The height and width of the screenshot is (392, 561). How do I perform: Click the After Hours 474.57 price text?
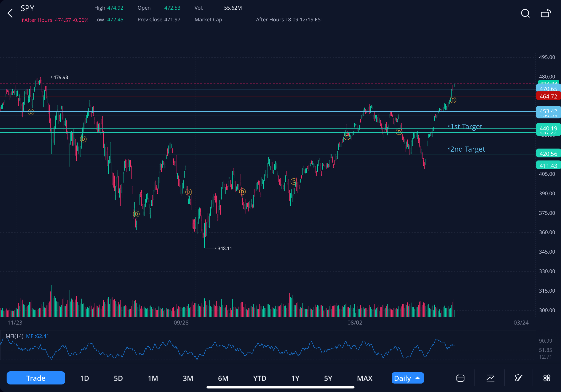(55, 20)
